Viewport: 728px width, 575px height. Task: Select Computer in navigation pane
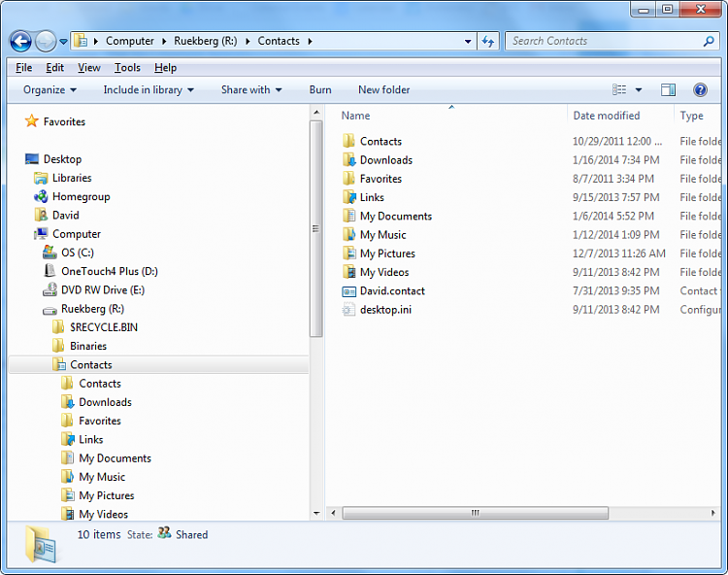[67, 234]
